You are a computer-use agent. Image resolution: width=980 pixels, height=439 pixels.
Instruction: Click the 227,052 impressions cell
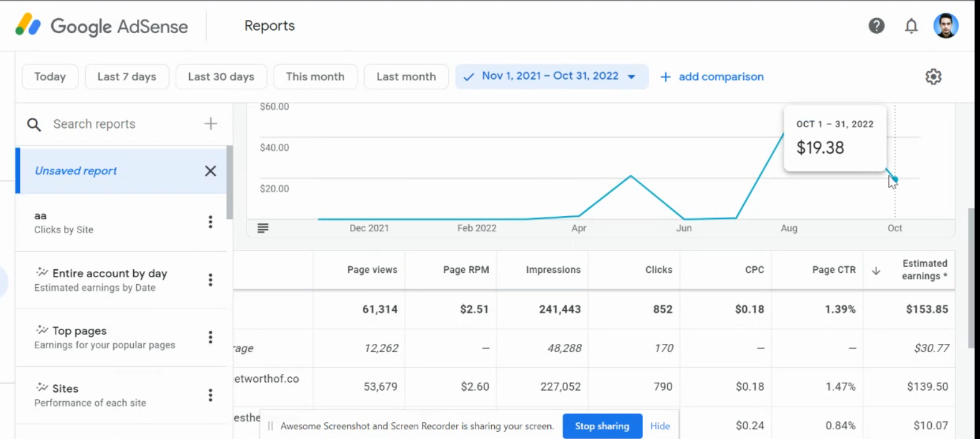(561, 387)
